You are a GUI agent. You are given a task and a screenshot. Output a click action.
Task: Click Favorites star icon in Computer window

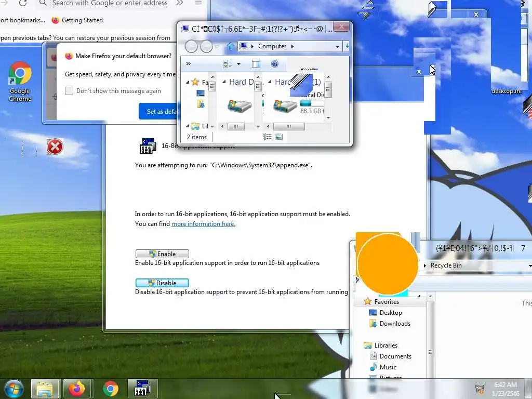point(195,82)
